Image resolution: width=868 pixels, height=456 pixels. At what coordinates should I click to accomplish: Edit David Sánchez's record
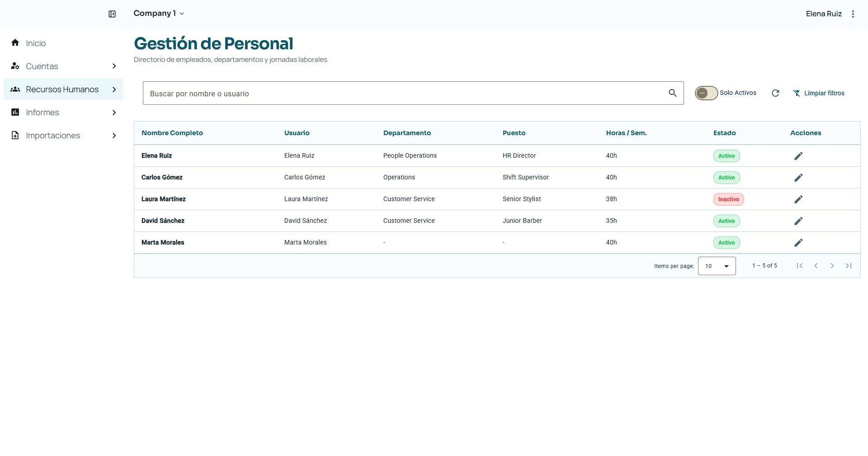point(799,221)
